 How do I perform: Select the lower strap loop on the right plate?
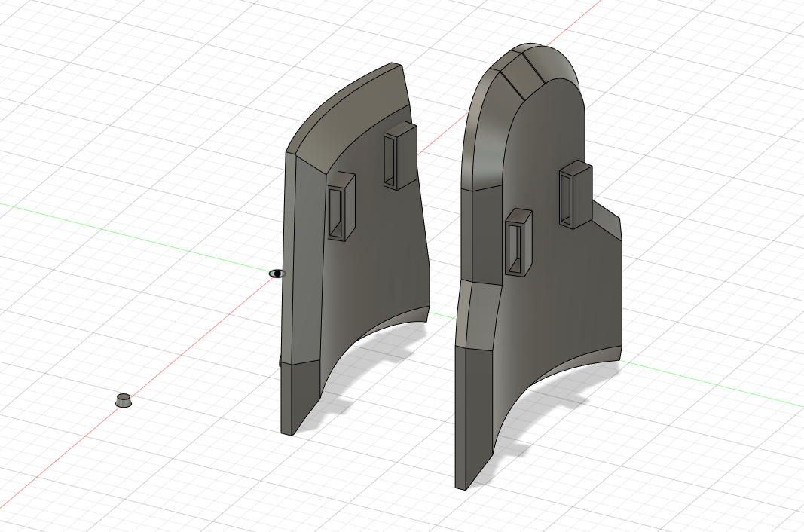[518, 242]
